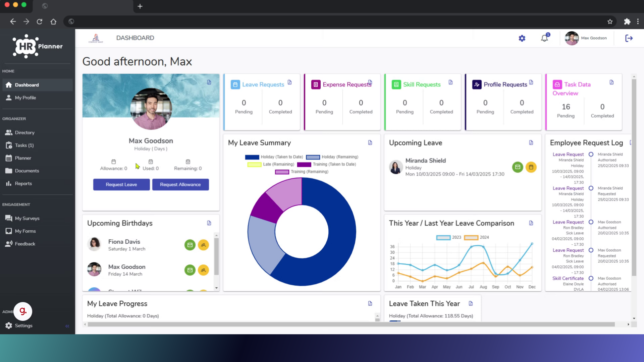
Task: Click the Task Data Overview document icon
Action: (x=611, y=82)
